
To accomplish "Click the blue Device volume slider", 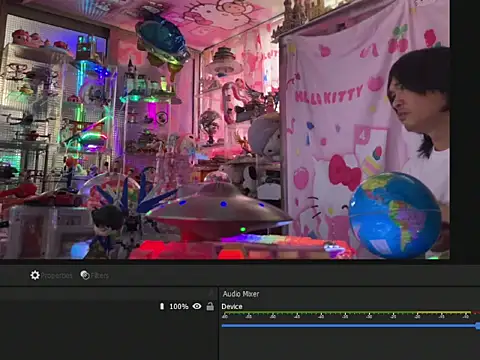I will coord(351,326).
